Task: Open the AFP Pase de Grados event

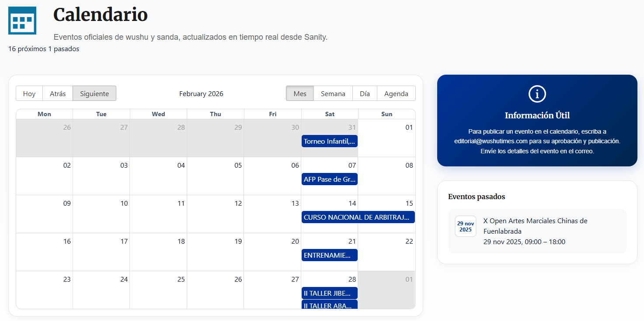Action: [329, 179]
